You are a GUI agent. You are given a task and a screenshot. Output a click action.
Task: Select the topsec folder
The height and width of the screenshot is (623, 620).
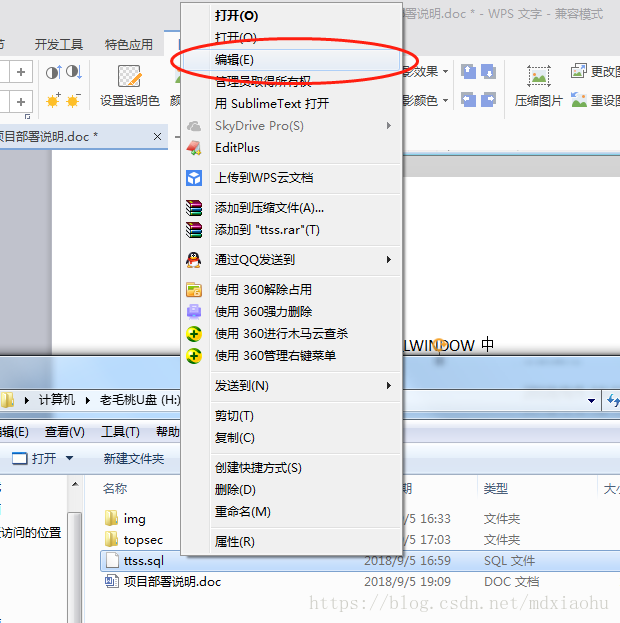pos(134,540)
